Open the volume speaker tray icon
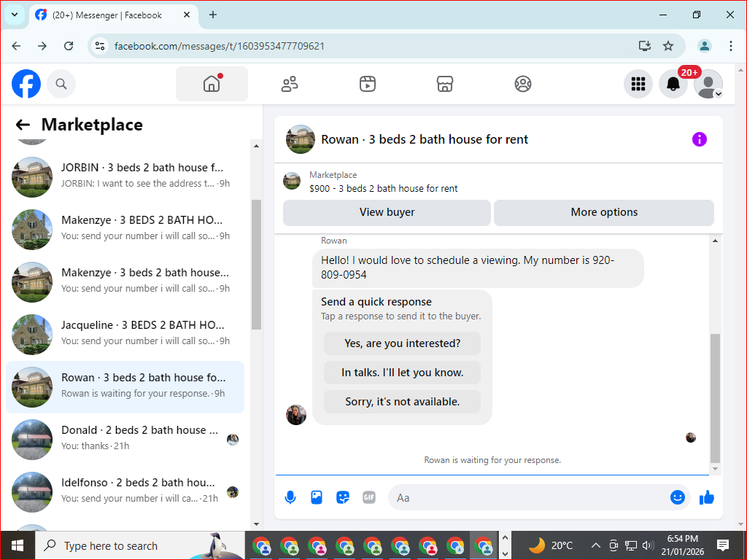Image resolution: width=747 pixels, height=560 pixels. point(648,545)
